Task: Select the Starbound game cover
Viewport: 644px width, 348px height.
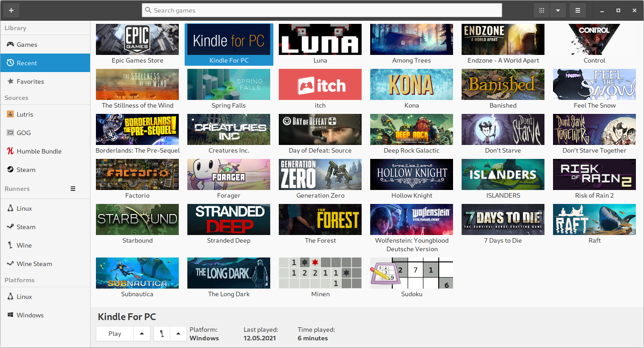Action: point(137,219)
